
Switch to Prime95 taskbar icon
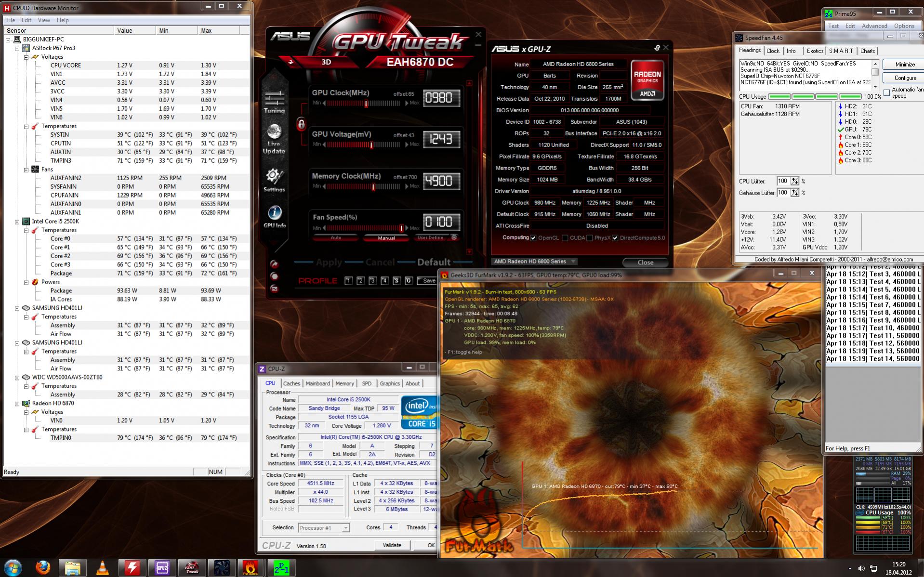click(281, 568)
